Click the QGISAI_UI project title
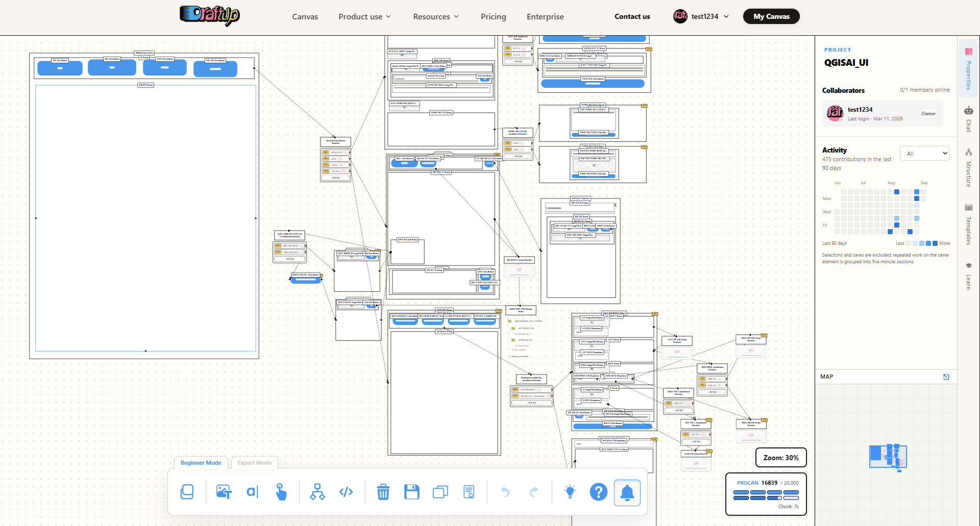The width and height of the screenshot is (980, 526). pos(846,63)
